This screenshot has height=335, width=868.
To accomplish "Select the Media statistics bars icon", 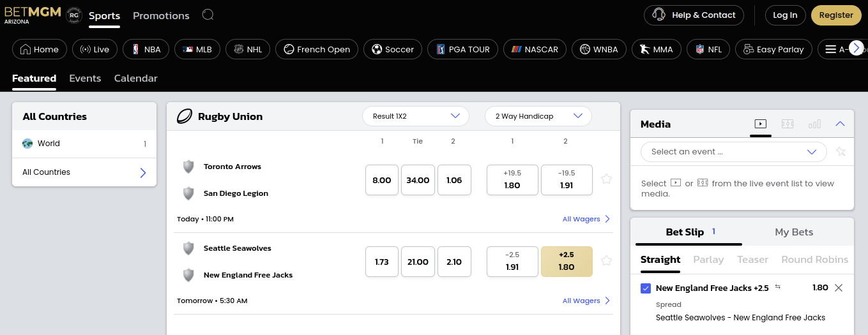I will click(x=814, y=124).
